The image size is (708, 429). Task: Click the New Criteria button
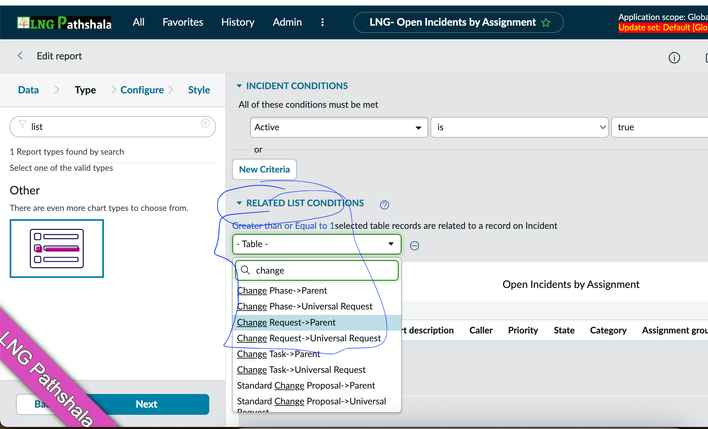coord(264,169)
